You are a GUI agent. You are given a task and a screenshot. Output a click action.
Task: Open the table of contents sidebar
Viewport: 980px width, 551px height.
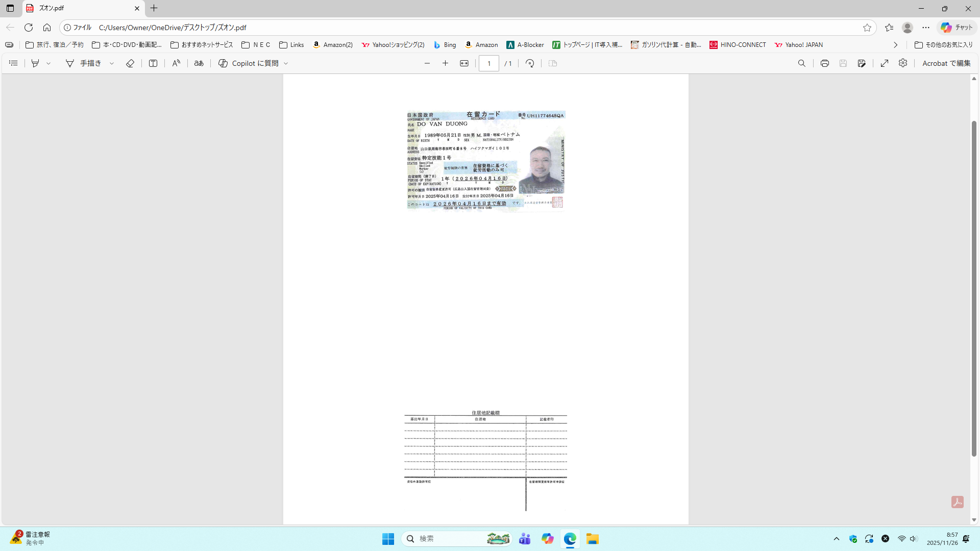tap(13, 63)
